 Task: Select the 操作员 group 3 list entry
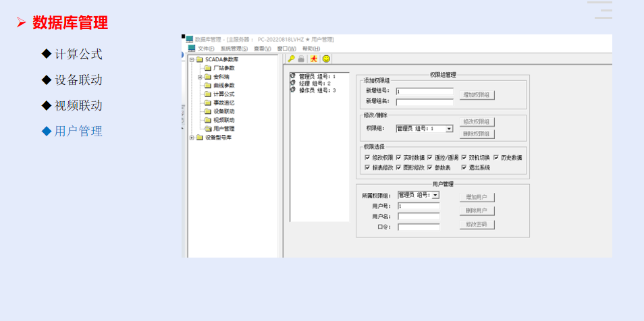317,90
